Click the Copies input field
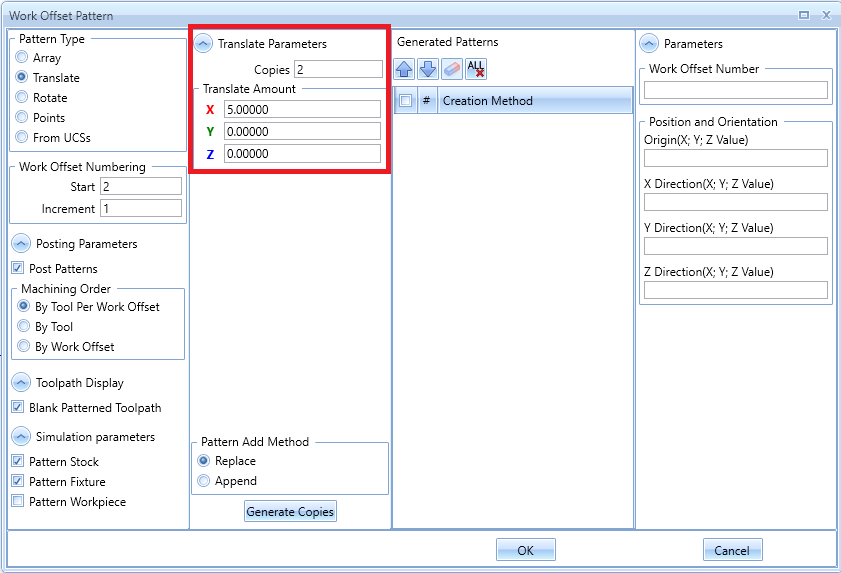Viewport: 841px width, 573px height. click(338, 69)
